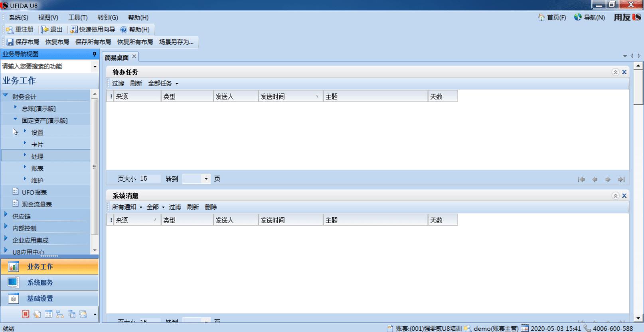This screenshot has width=644, height=332.
Task: Click the calendar grid icon in bottom strip
Action: tap(49, 314)
